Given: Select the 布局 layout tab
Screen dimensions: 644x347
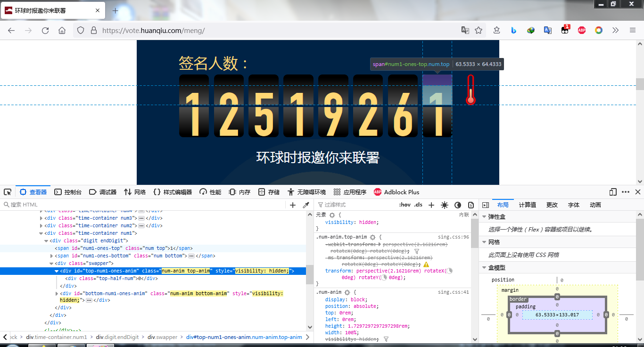Looking at the screenshot, I should tap(503, 205).
